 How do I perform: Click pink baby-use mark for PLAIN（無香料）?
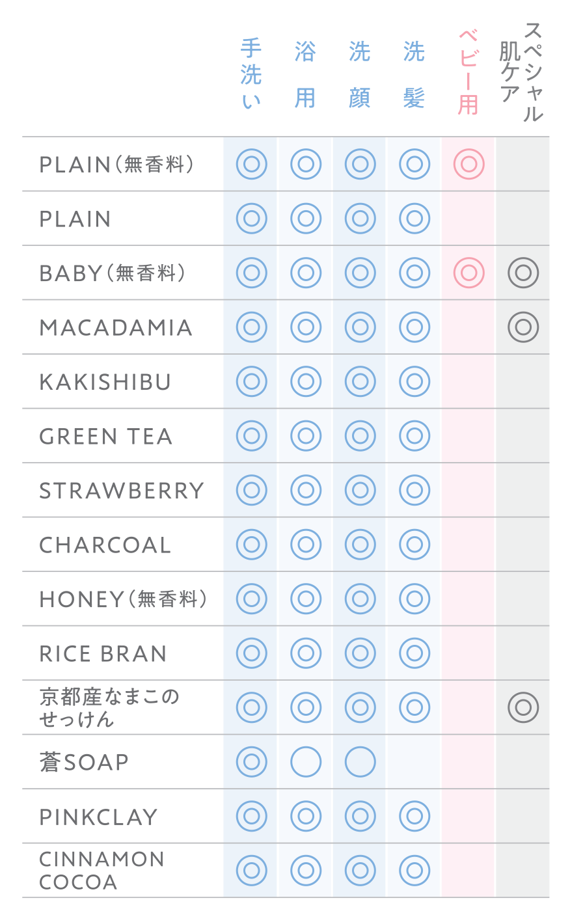pyautogui.click(x=468, y=164)
